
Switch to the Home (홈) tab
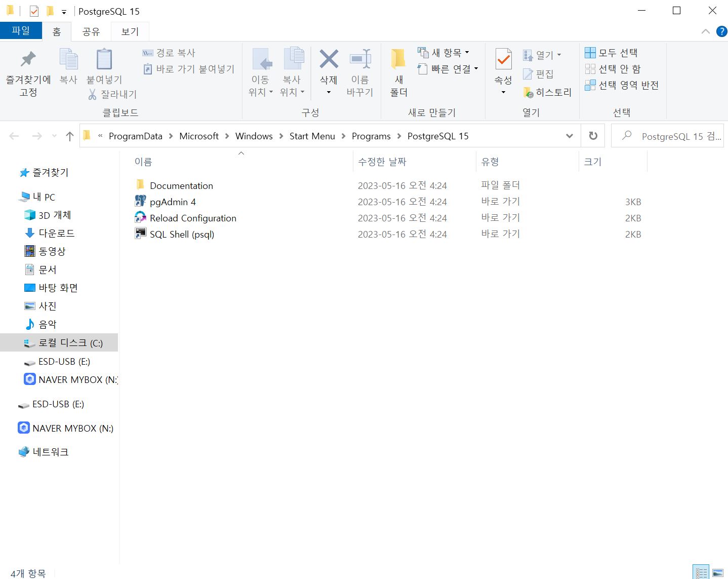tap(57, 31)
